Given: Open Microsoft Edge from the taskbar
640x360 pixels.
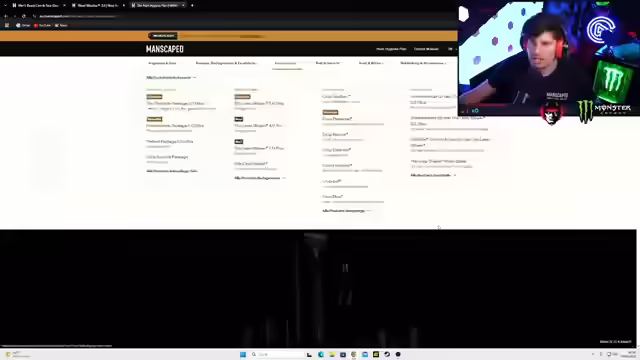Looking at the screenshot, I should click(x=321, y=354).
